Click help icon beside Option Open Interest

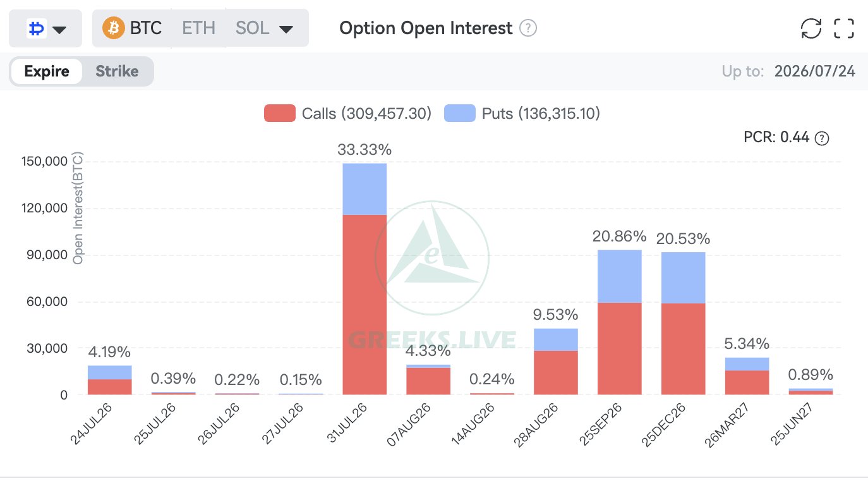(528, 28)
